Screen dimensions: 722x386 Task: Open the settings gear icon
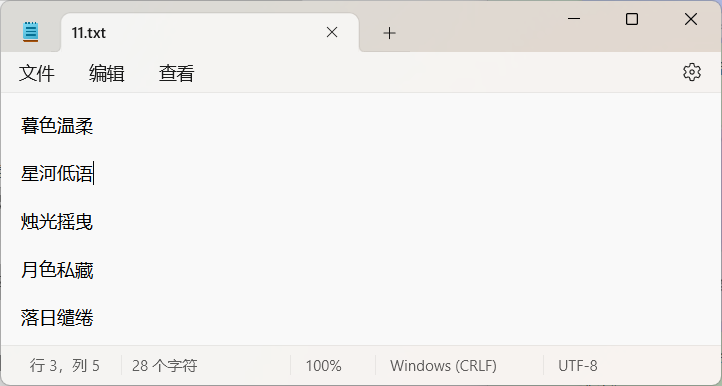pos(692,72)
